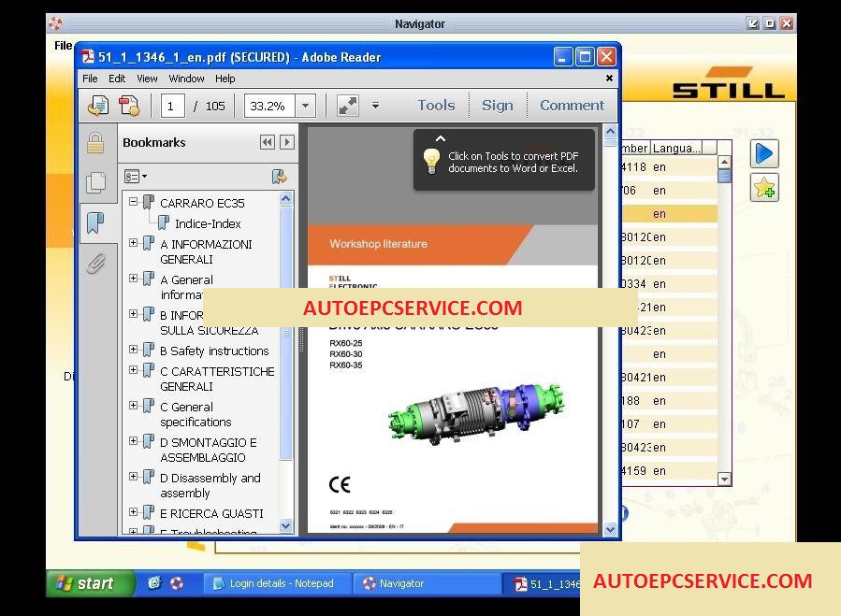Close the document using the menu bar X

(x=609, y=79)
